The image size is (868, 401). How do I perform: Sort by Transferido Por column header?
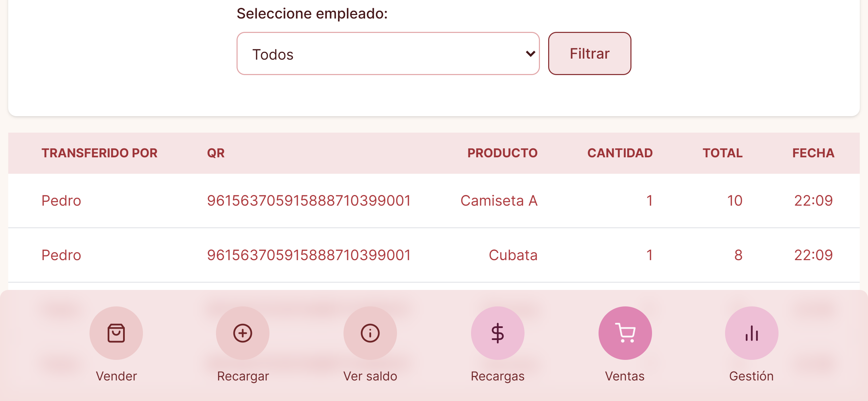(99, 153)
